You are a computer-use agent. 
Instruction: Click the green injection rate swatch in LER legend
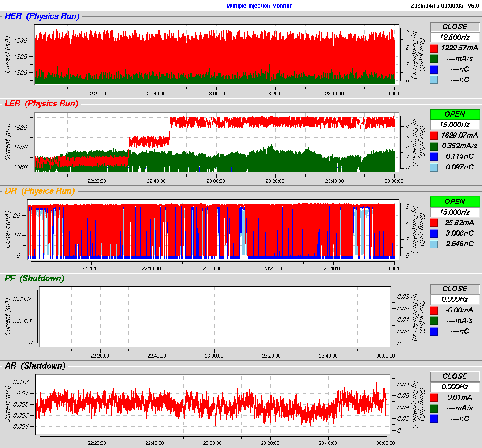coord(434,146)
